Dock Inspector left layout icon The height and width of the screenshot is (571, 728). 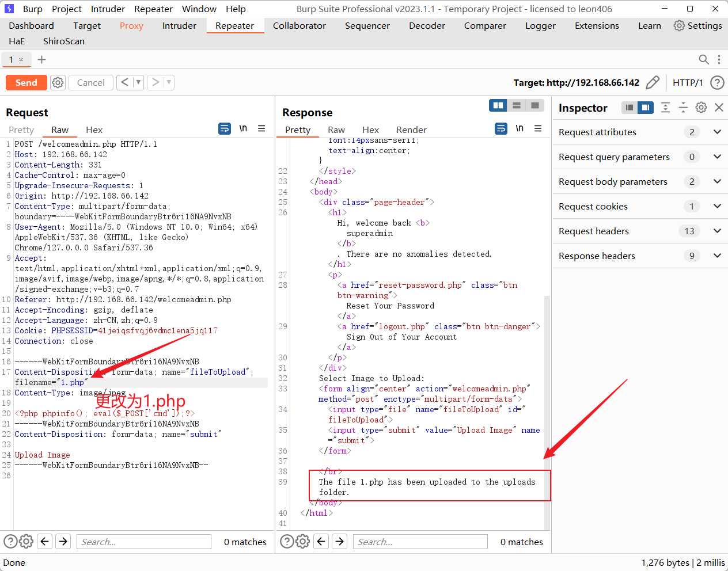point(630,108)
